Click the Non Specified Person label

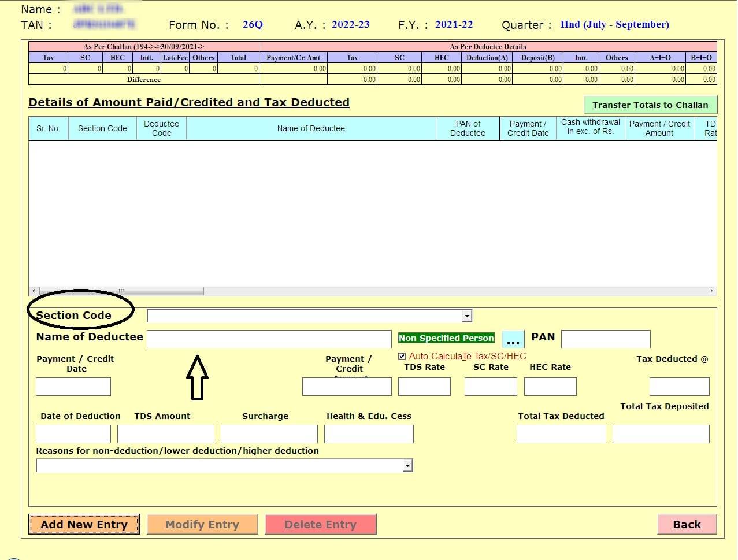coord(446,338)
